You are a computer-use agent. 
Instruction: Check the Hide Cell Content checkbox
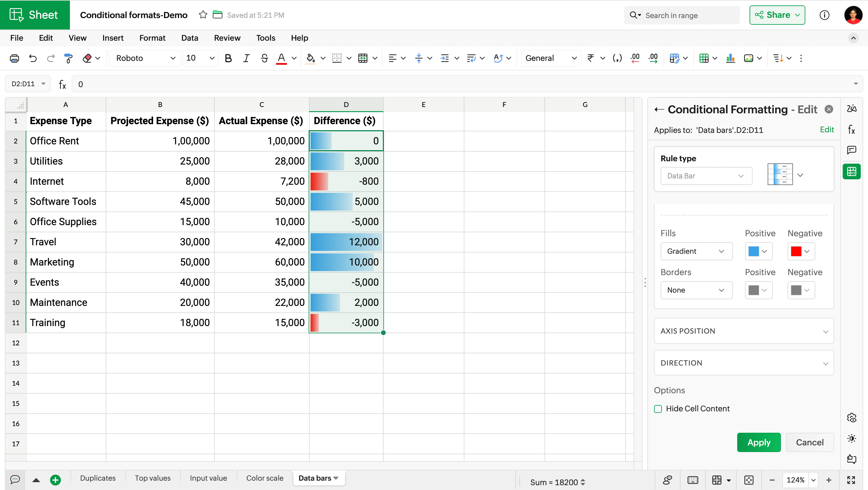[x=658, y=409]
